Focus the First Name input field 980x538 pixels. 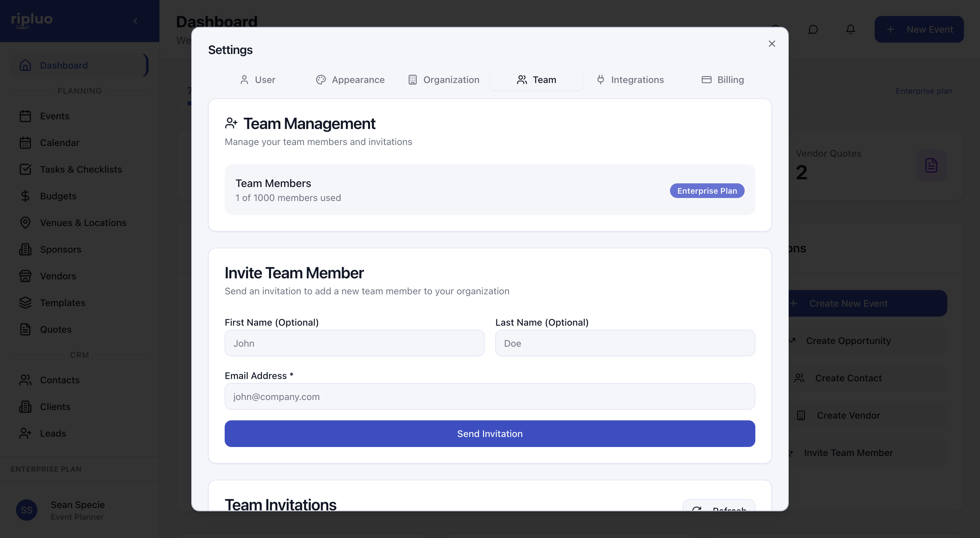(x=354, y=343)
